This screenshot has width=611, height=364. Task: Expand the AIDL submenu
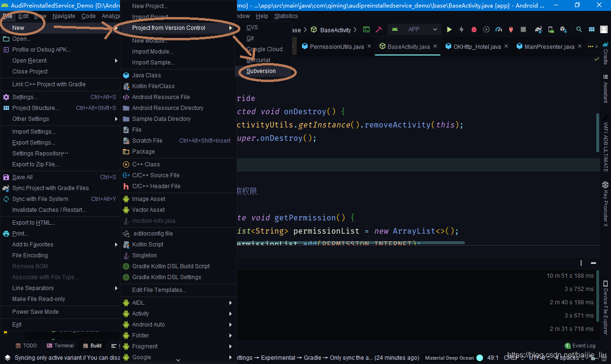pos(178,303)
